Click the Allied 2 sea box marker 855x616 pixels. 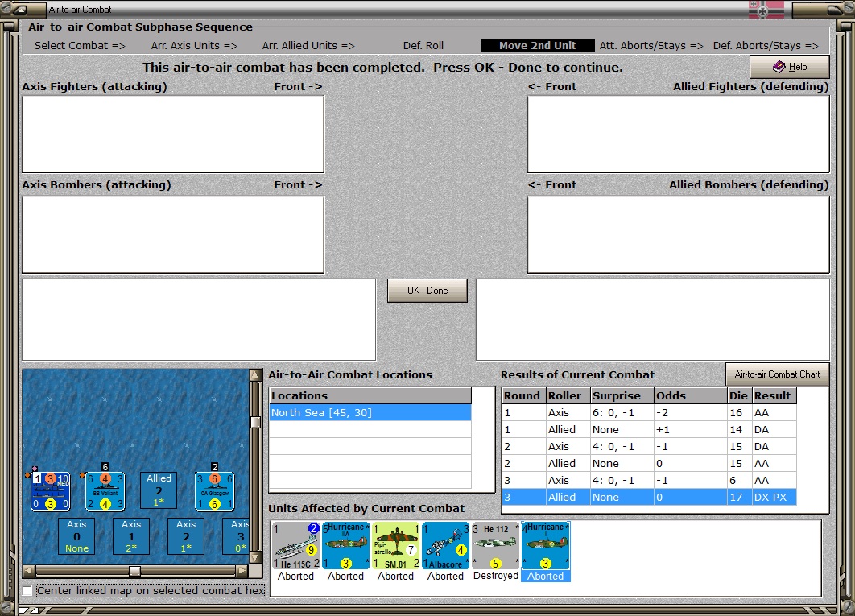(159, 490)
